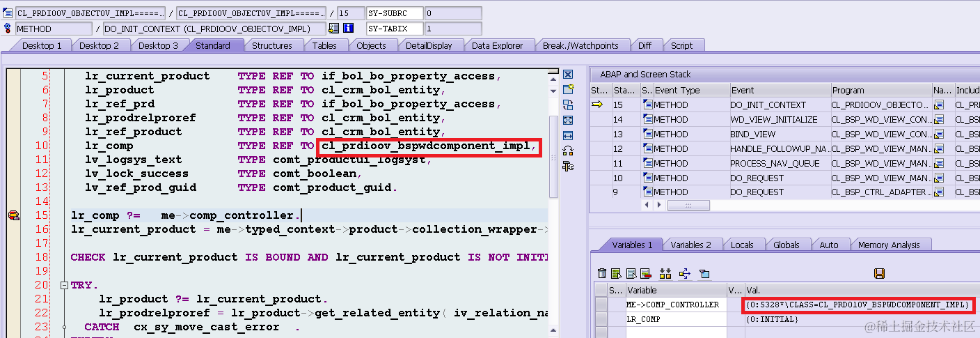Image resolution: width=980 pixels, height=338 pixels.
Task: Click the program icon left of CL_PRDIOOV field
Action: point(8,13)
